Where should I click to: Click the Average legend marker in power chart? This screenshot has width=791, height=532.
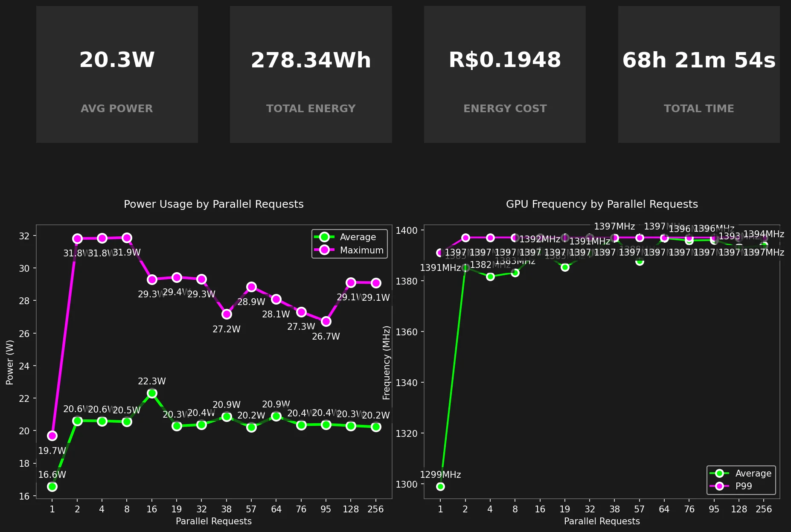click(x=324, y=237)
